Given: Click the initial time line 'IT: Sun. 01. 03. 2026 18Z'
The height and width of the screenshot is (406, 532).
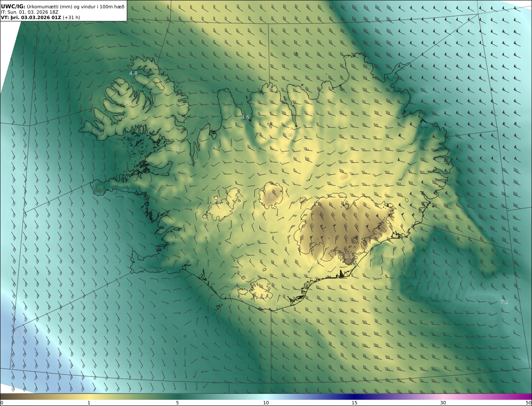Looking at the screenshot, I should click(30, 12).
